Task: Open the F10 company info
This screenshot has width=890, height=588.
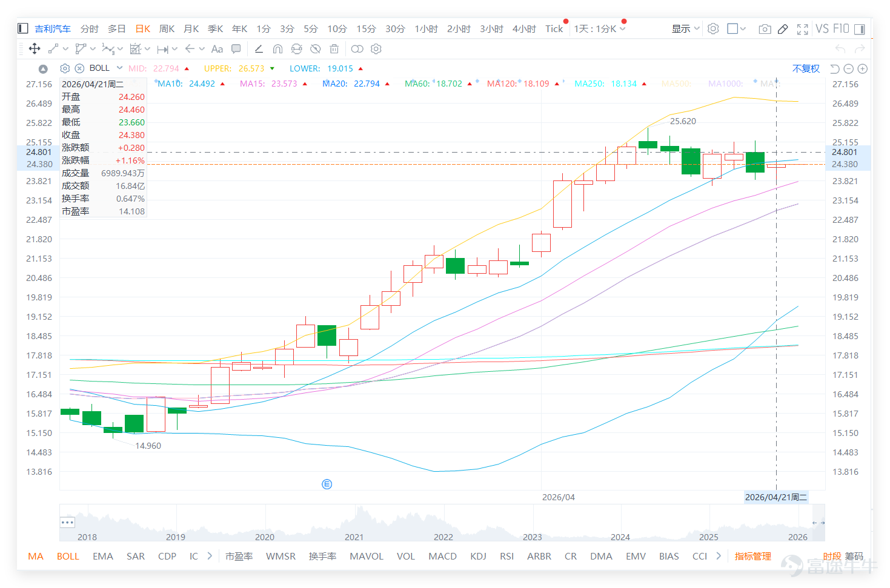Action: [x=841, y=28]
